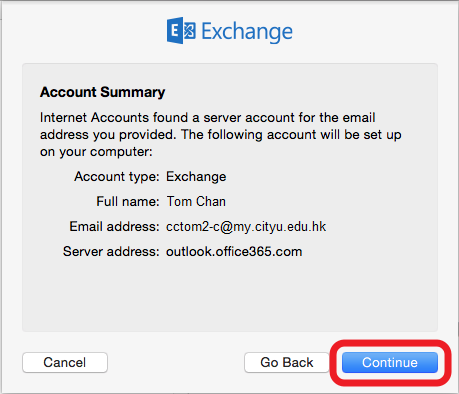Select the Account Summary heading
Image resolution: width=459 pixels, height=394 pixels.
tap(103, 92)
